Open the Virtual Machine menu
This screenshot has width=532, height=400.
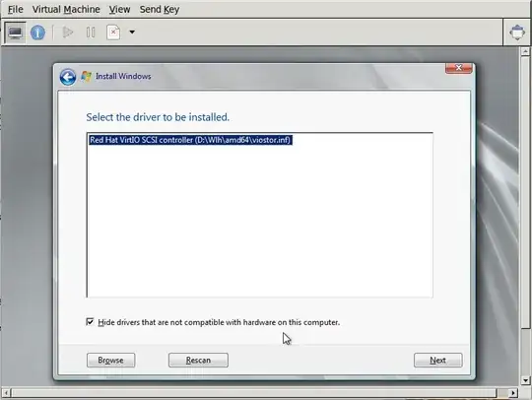66,9
